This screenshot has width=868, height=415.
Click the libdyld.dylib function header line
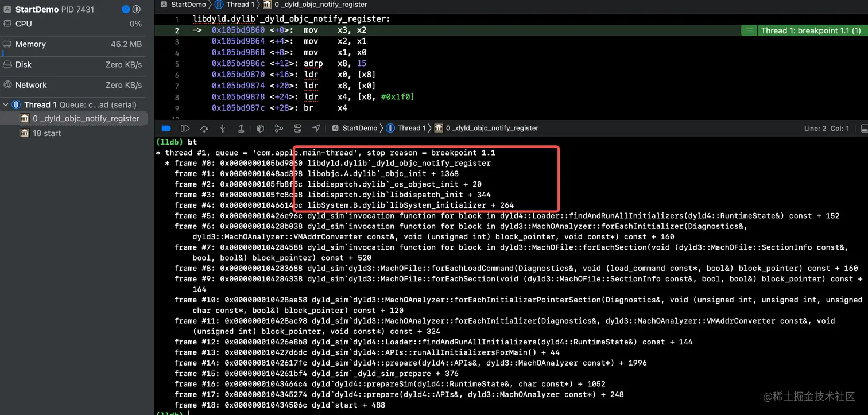tap(292, 19)
